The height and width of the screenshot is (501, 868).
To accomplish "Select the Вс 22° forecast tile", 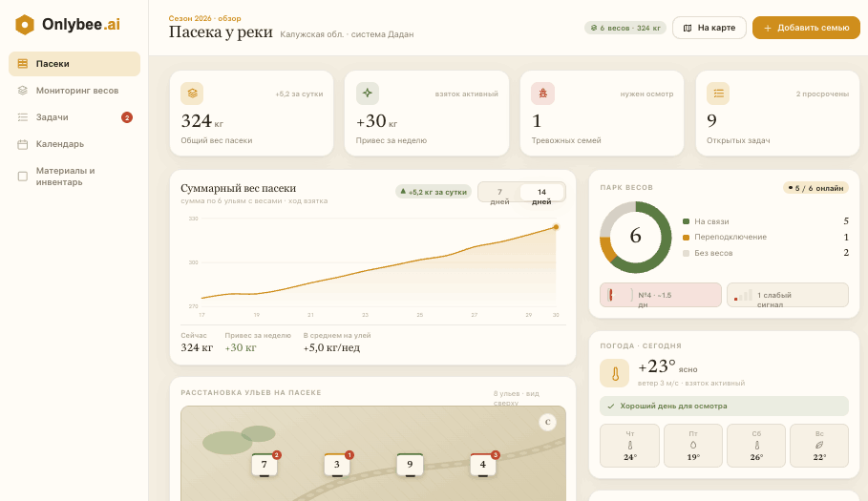I will [819, 446].
